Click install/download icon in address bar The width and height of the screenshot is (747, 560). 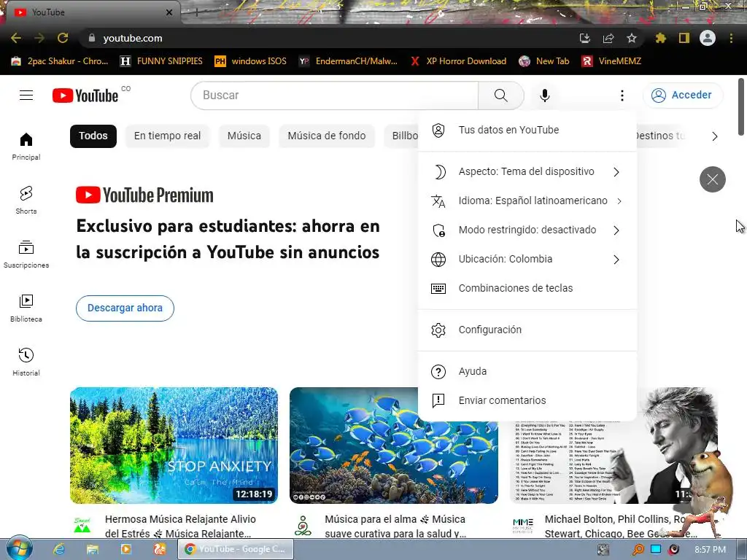point(585,38)
